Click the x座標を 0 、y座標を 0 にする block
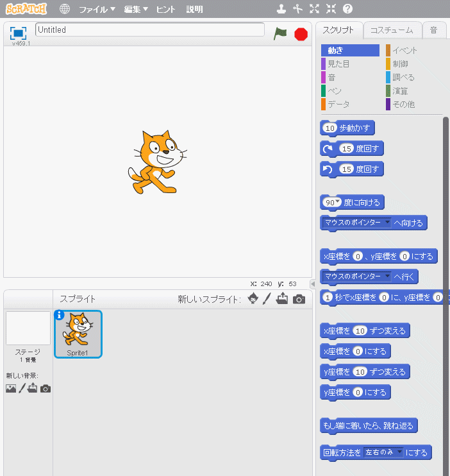The image size is (450, 476). click(x=379, y=257)
